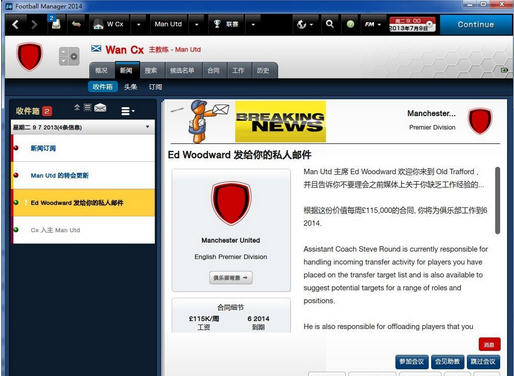Use the message body scrollbar
Viewport: 514px width, 376px height.
pyautogui.click(x=497, y=200)
